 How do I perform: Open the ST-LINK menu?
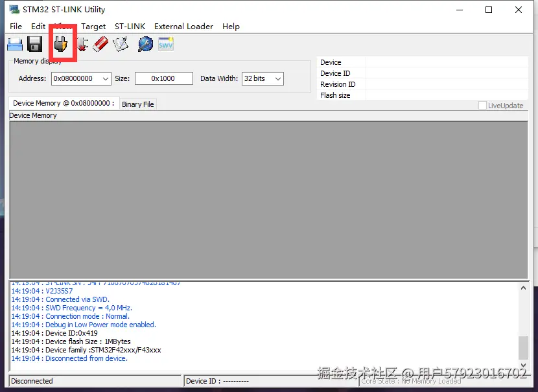click(x=130, y=27)
